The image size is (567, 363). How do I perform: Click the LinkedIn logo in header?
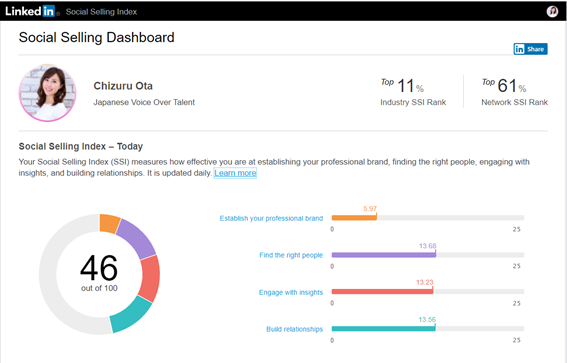point(30,11)
